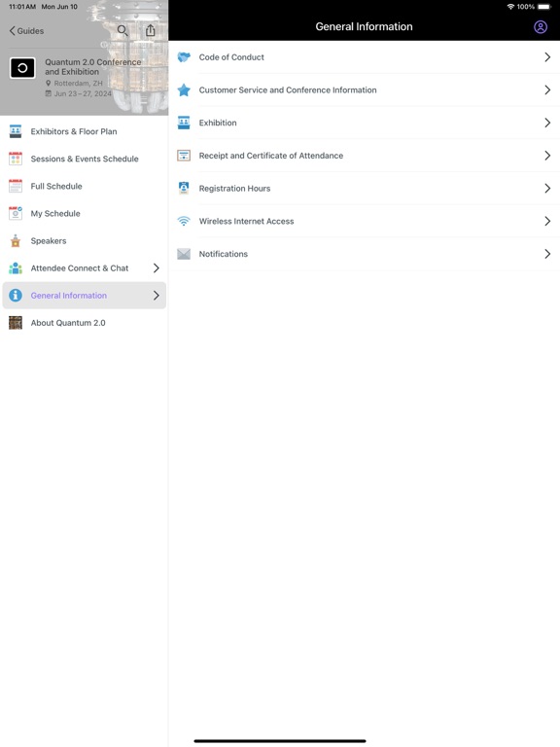The height and width of the screenshot is (747, 560).
Task: Expand General Information sidebar chevron
Action: (157, 296)
